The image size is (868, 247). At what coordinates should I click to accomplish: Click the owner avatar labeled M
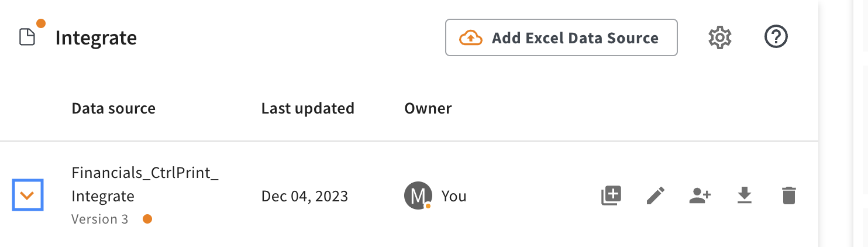[418, 195]
